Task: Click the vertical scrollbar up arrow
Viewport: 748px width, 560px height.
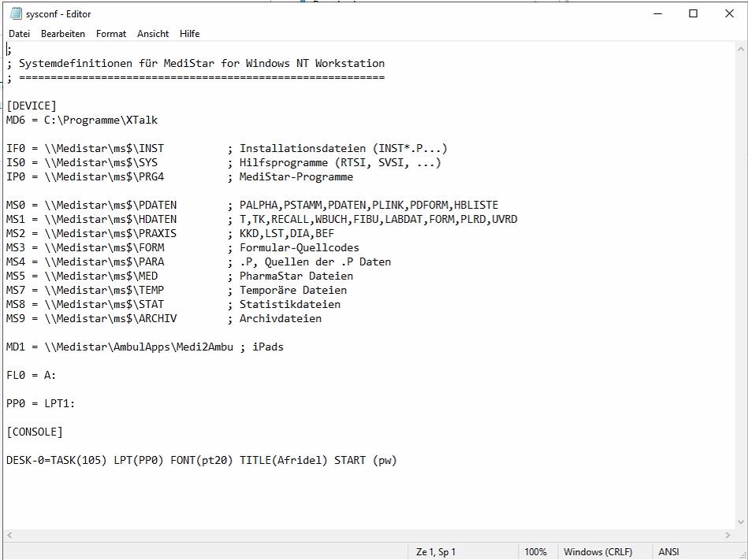Action: coord(741,49)
